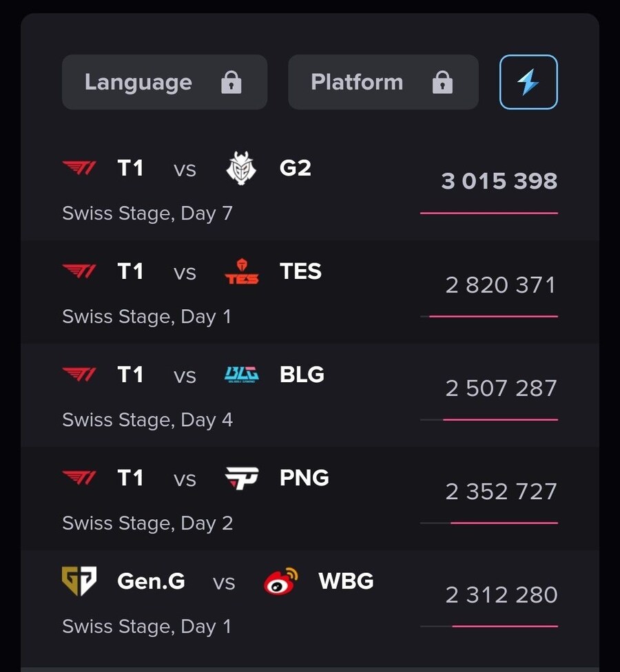Click viewer bar under 2 507 287
The width and height of the screenshot is (620, 672).
[x=489, y=419]
